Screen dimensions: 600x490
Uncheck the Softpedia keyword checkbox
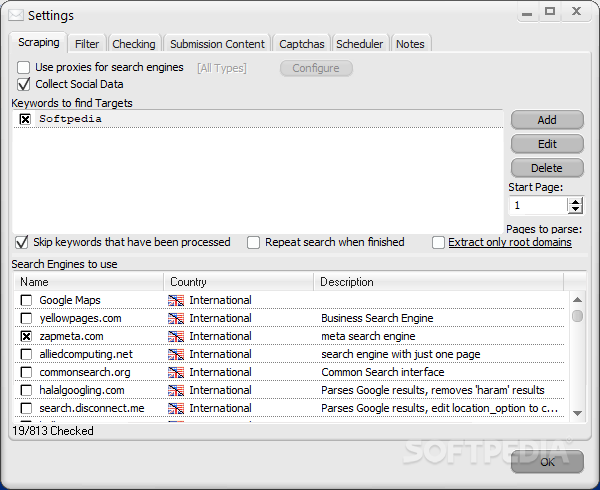click(x=25, y=119)
